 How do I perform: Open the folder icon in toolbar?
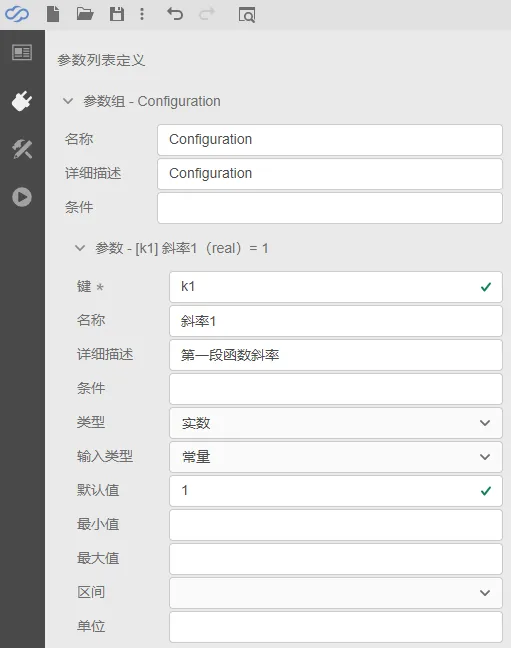click(x=85, y=14)
